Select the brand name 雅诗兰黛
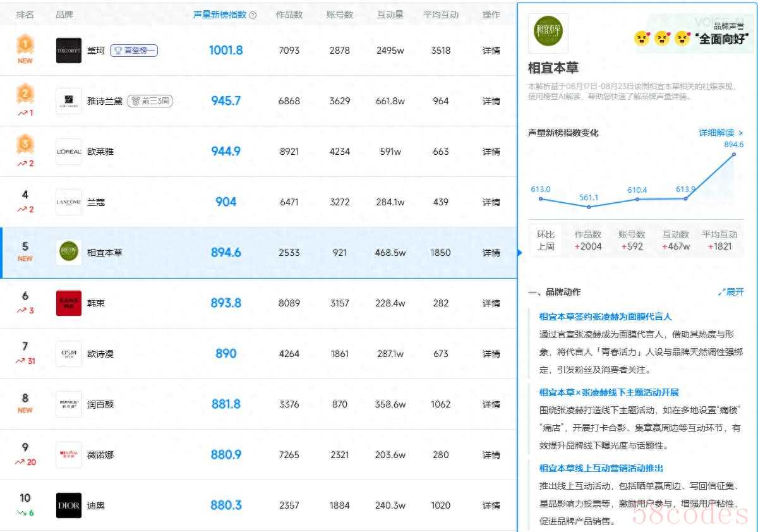 click(105, 101)
